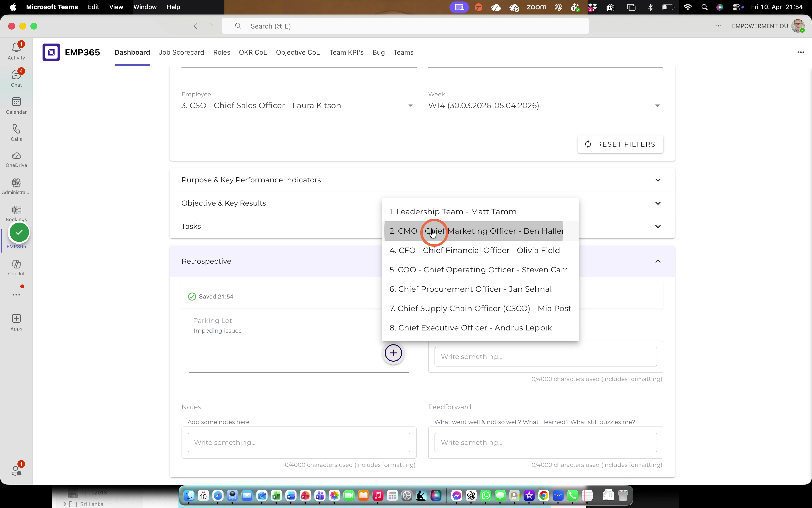Open Calls in the Teams sidebar
Viewport: 812px width, 508px height.
16,133
